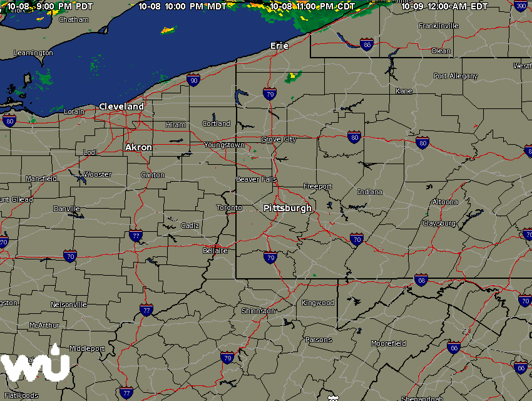The width and height of the screenshot is (532, 401).
Task: Click the Shinnston label
Action: (x=258, y=311)
